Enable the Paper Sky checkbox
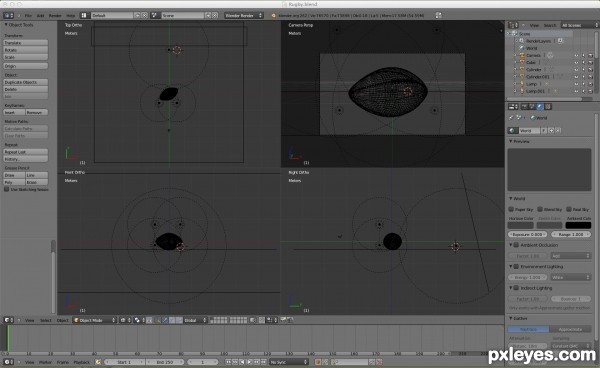600x368 pixels. [511, 209]
